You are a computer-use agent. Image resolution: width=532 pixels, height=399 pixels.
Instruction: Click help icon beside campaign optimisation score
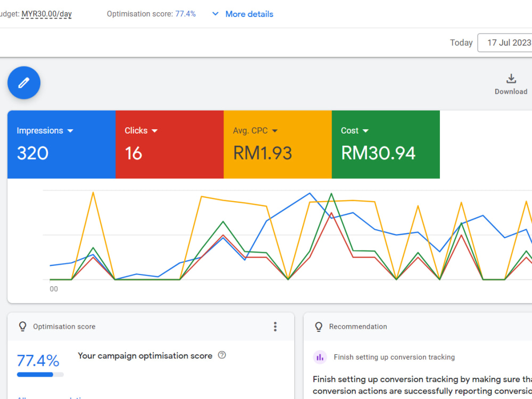[x=222, y=355]
